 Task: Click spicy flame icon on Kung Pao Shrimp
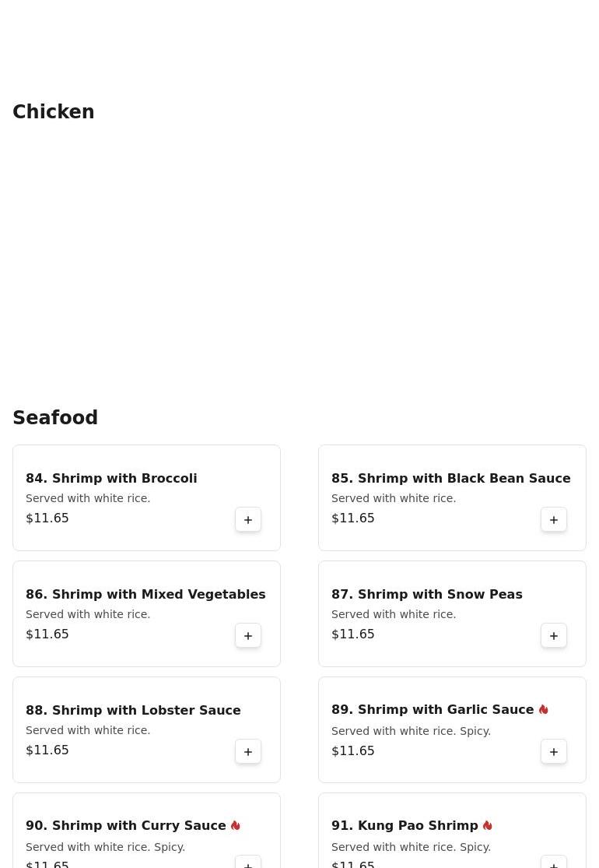coord(488,826)
